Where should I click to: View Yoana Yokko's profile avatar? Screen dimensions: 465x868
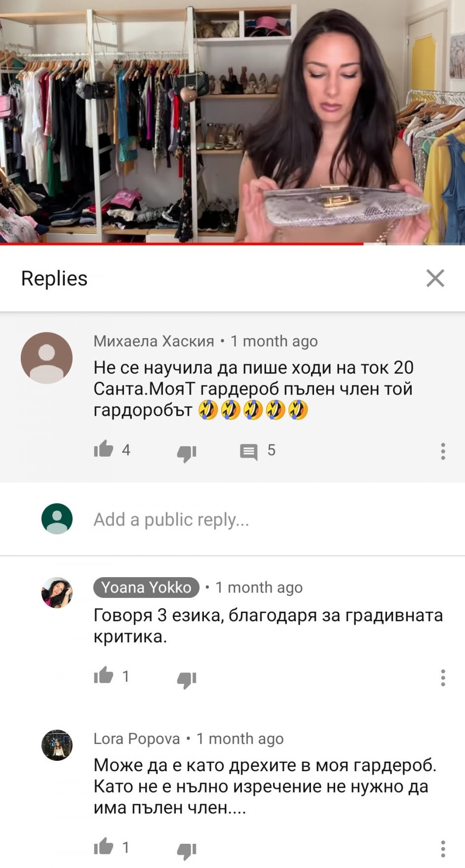(57, 592)
